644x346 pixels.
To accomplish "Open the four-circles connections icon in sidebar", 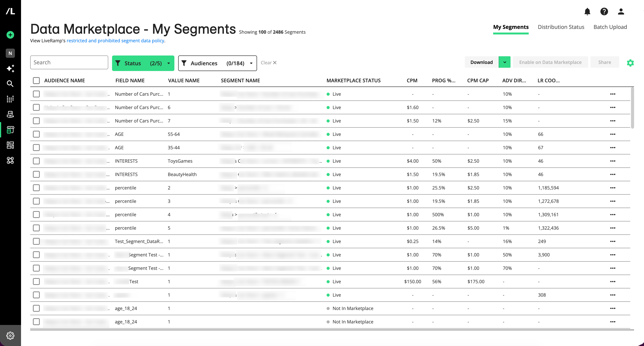I will point(10,160).
